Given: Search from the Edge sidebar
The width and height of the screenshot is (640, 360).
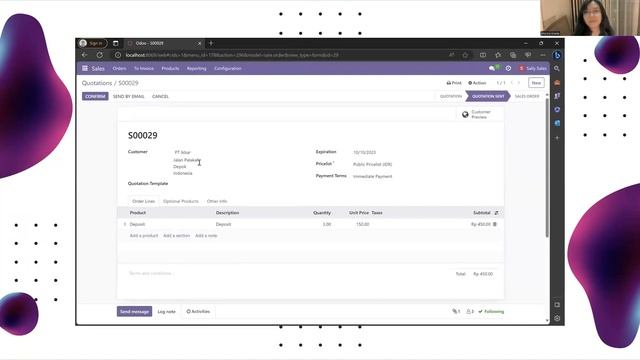Looking at the screenshot, I should tap(557, 69).
